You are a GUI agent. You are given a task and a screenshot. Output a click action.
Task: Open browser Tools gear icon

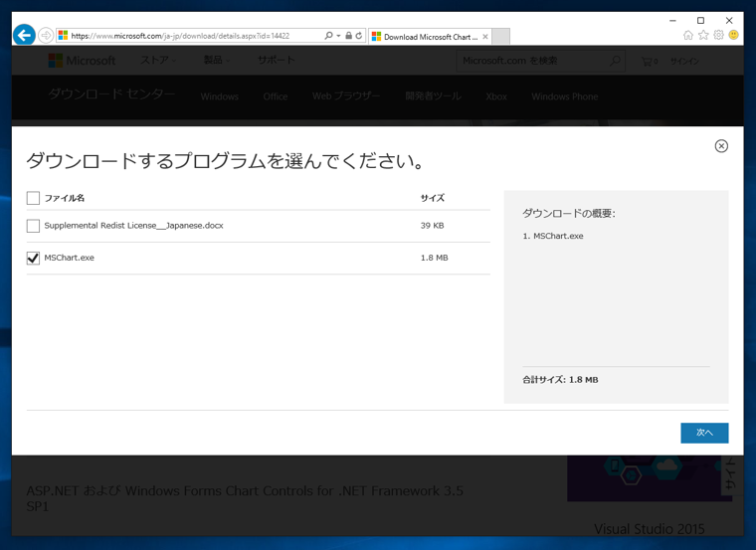click(718, 35)
